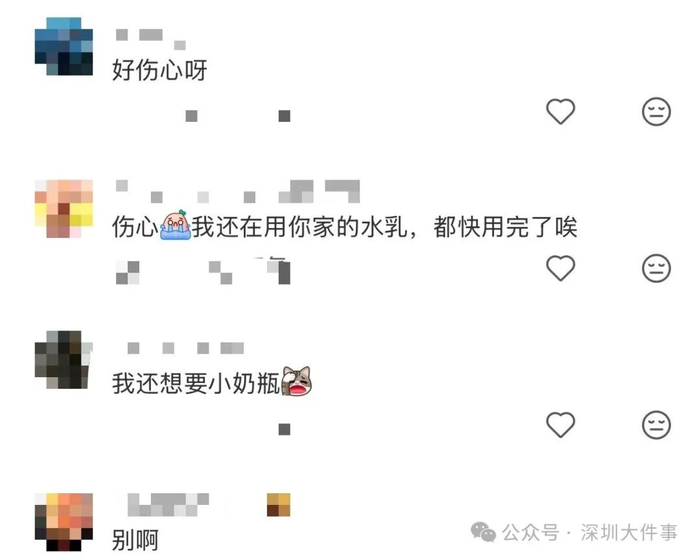The width and height of the screenshot is (700, 560).
Task: Select the comment text "好伤心呀"
Action: point(159,70)
